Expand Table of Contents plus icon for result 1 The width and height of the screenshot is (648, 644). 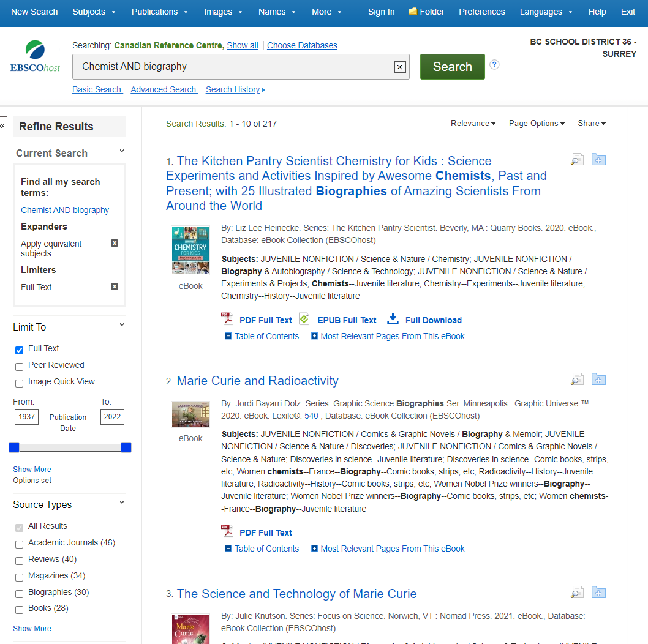(x=228, y=336)
